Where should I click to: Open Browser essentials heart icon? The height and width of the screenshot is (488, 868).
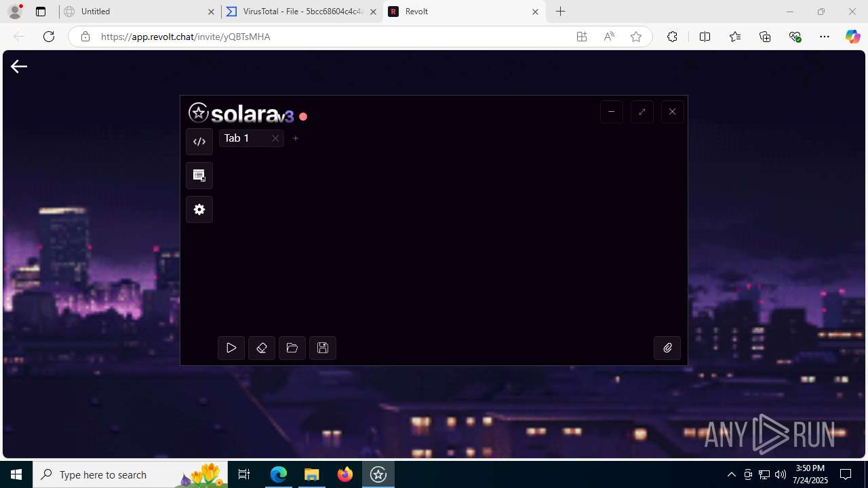795,37
